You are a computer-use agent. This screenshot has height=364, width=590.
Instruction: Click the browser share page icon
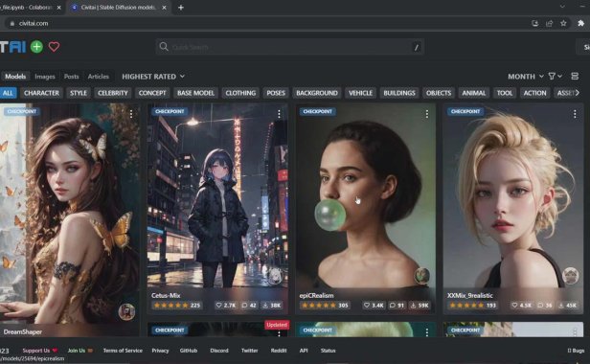click(x=550, y=23)
